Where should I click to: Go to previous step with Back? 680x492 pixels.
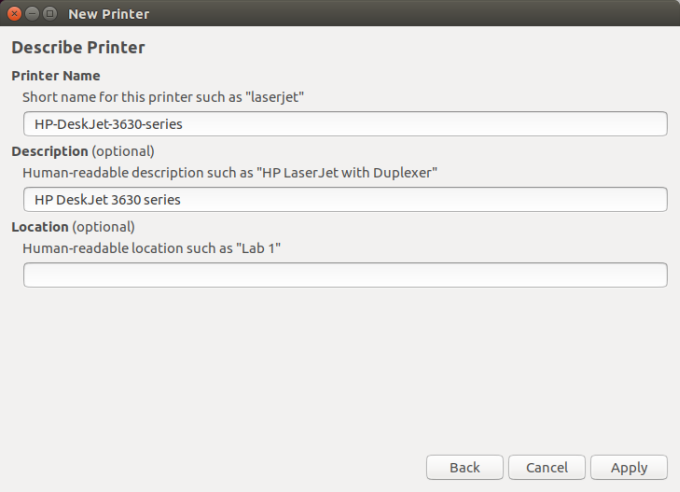coord(464,467)
